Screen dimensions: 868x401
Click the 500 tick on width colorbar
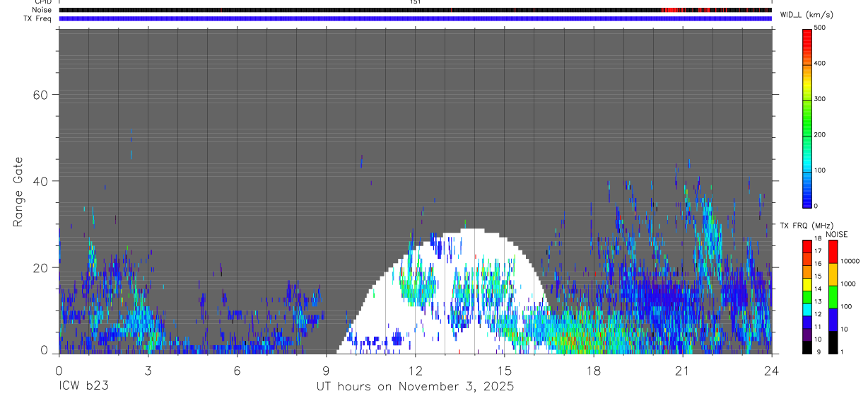coord(821,28)
